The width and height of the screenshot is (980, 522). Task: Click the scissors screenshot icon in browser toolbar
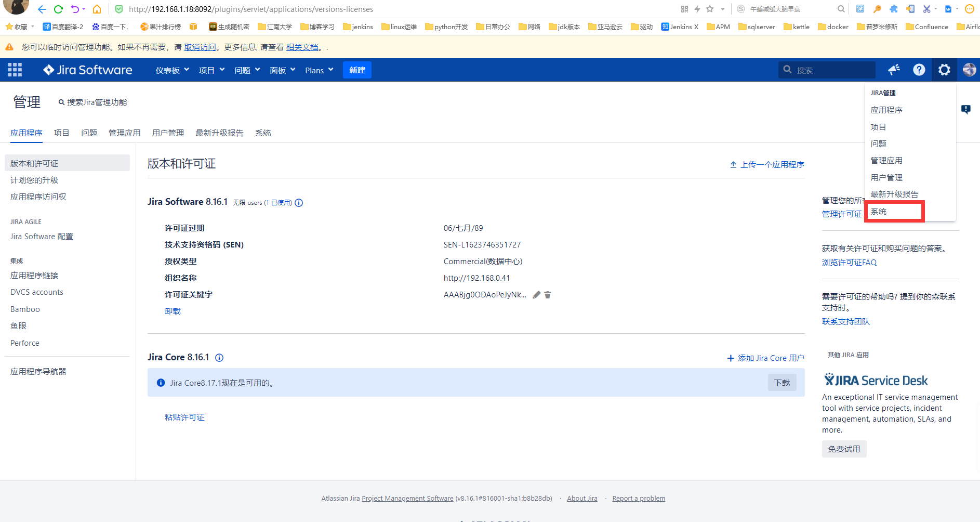coord(926,9)
